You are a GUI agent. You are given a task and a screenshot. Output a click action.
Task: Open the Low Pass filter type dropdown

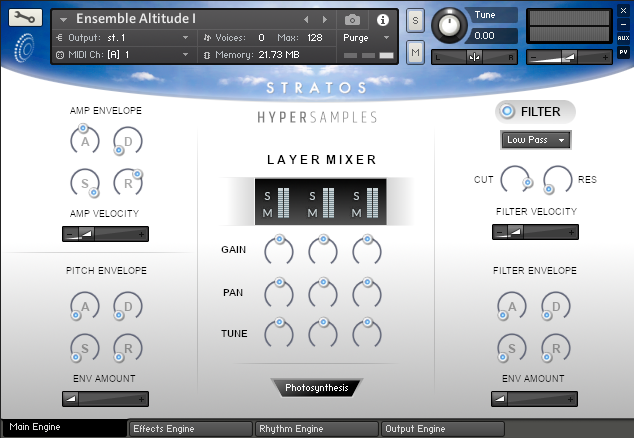[535, 140]
